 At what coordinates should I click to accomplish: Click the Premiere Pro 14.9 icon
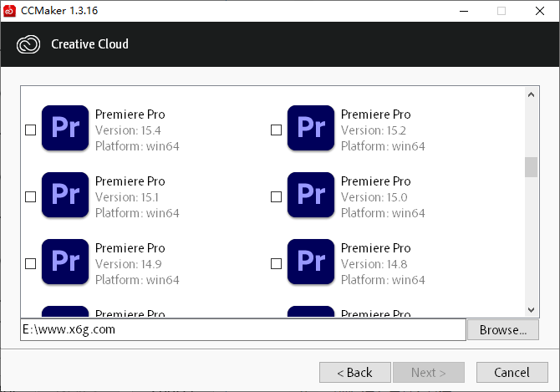(64, 262)
